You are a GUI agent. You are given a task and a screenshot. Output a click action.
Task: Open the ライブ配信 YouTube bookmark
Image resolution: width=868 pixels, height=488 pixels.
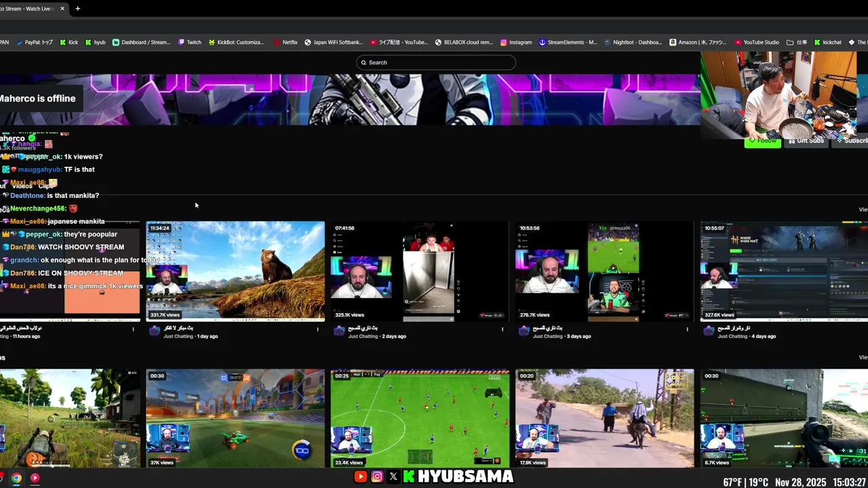point(399,42)
